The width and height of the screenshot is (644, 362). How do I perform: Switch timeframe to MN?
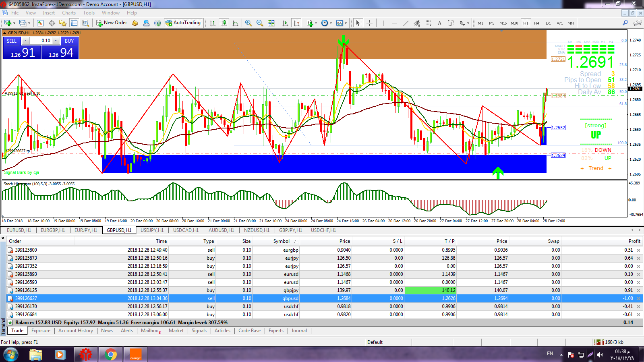point(571,23)
